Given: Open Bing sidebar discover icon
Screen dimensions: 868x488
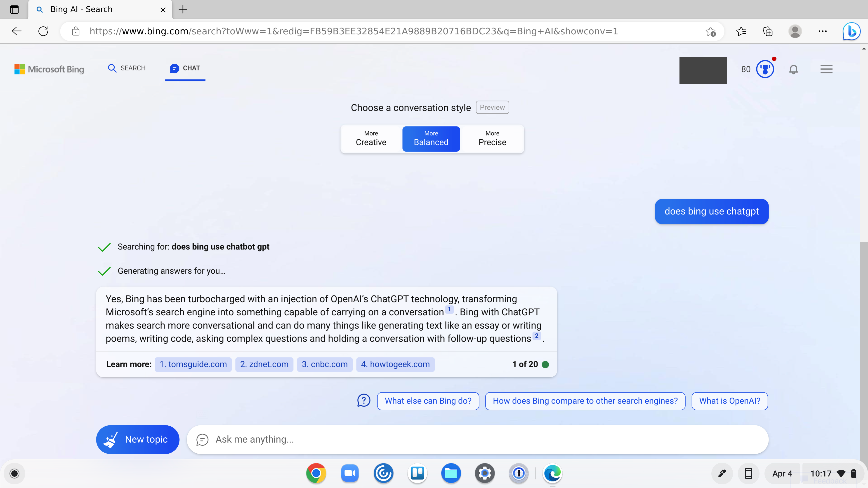Looking at the screenshot, I should (x=851, y=31).
